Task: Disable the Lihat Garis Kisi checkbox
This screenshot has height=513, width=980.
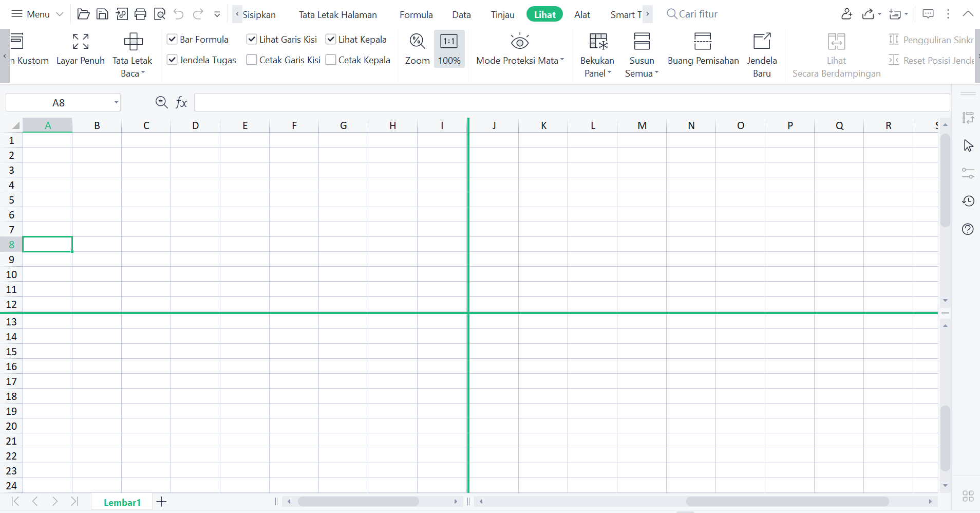Action: coord(252,40)
